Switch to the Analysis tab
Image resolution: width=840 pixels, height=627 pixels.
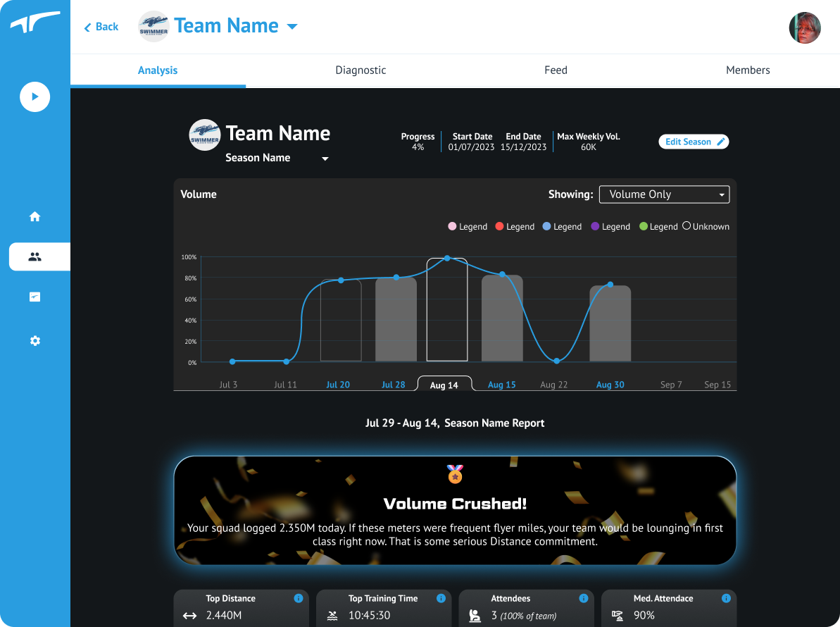[158, 70]
